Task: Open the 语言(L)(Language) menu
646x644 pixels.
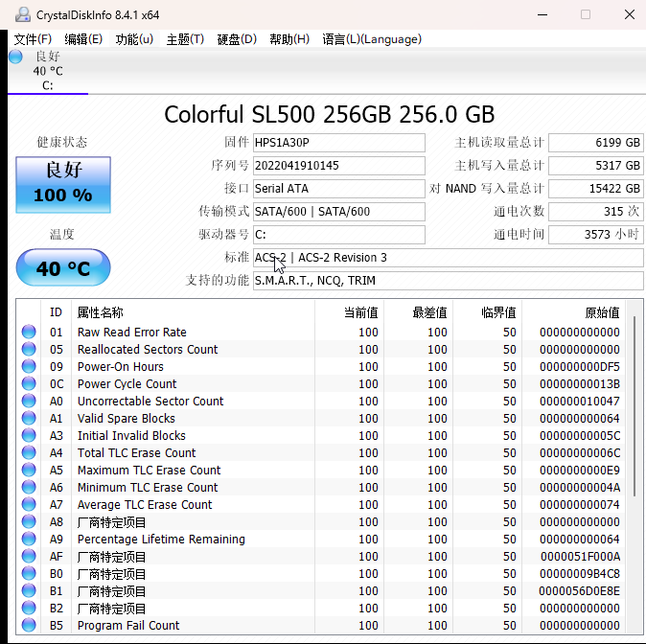Action: coord(372,39)
